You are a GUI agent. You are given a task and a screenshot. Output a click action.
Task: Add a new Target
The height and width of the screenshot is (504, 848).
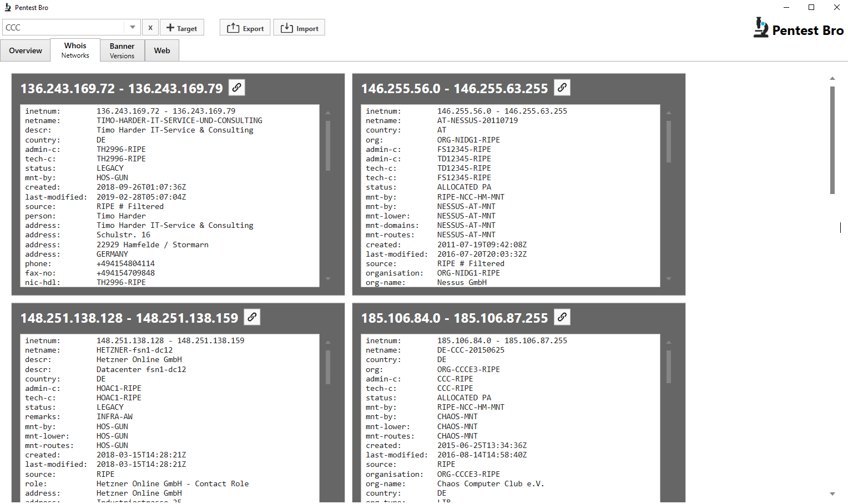tap(182, 28)
